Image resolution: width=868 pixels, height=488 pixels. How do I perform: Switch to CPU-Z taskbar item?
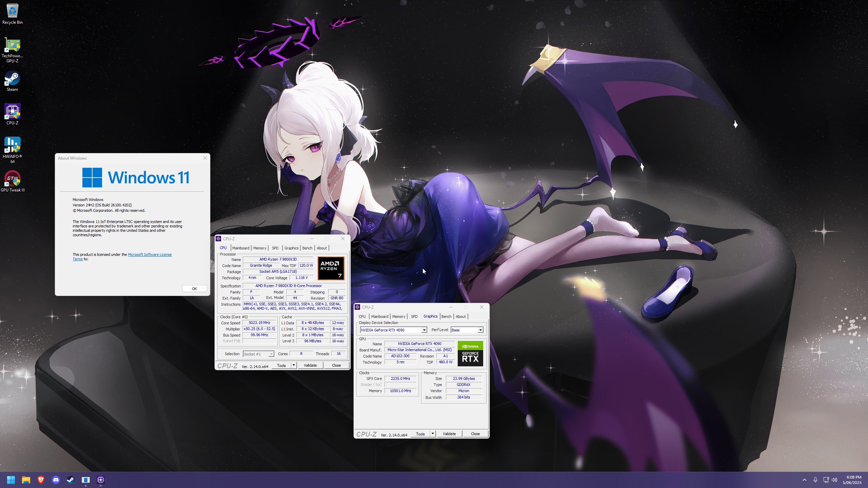pyautogui.click(x=101, y=480)
